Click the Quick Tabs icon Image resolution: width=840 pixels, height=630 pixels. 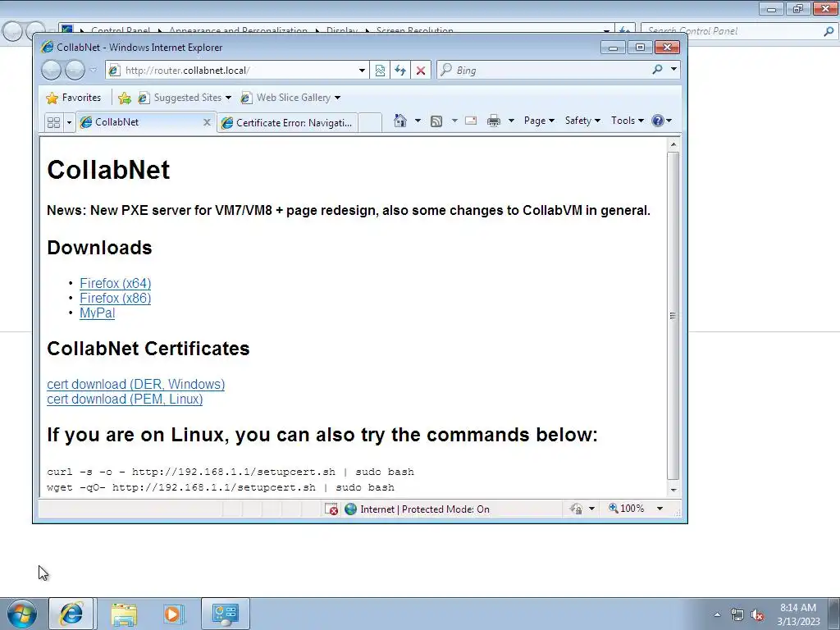[x=53, y=123]
